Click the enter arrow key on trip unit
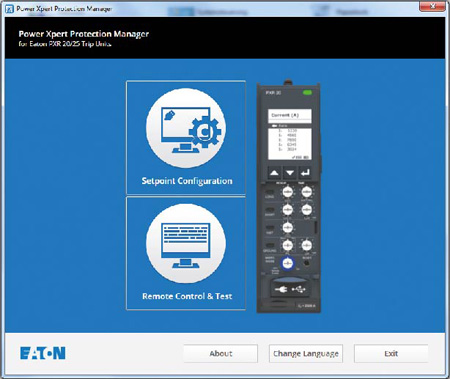This screenshot has height=379, width=450. tap(305, 173)
